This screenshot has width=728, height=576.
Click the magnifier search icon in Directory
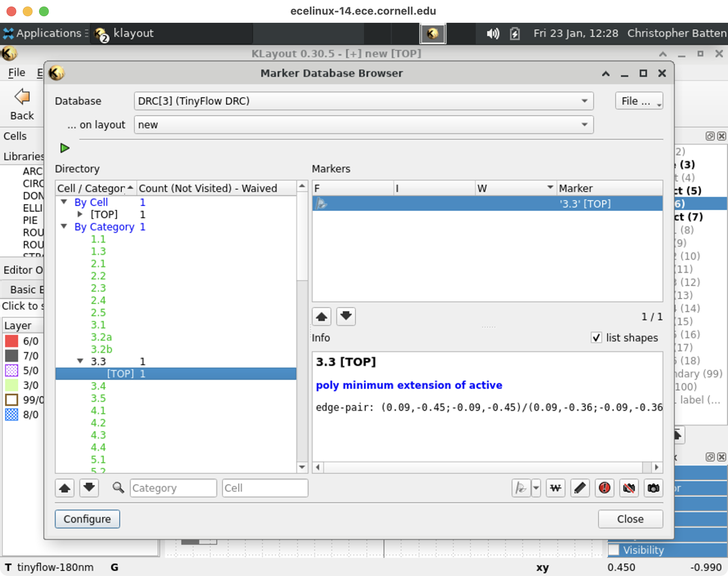coord(118,488)
